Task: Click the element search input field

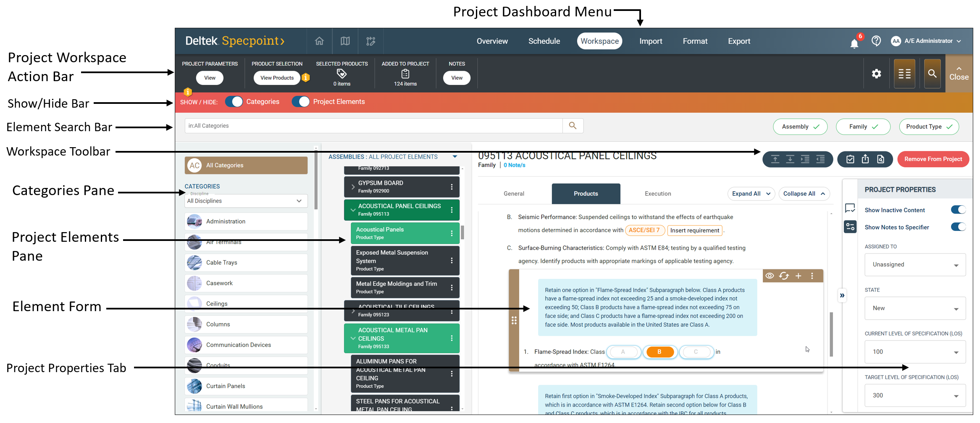Action: point(373,126)
